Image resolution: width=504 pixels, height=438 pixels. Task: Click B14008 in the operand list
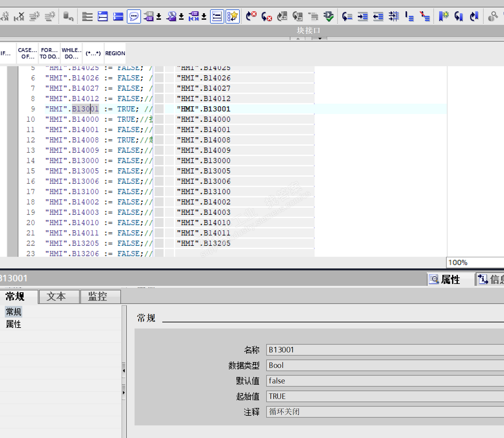[x=204, y=140]
